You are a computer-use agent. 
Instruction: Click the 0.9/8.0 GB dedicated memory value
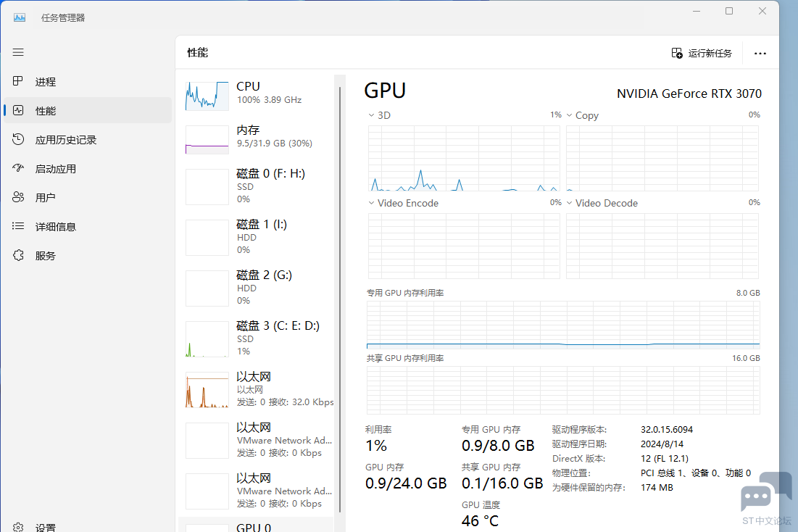(x=498, y=446)
